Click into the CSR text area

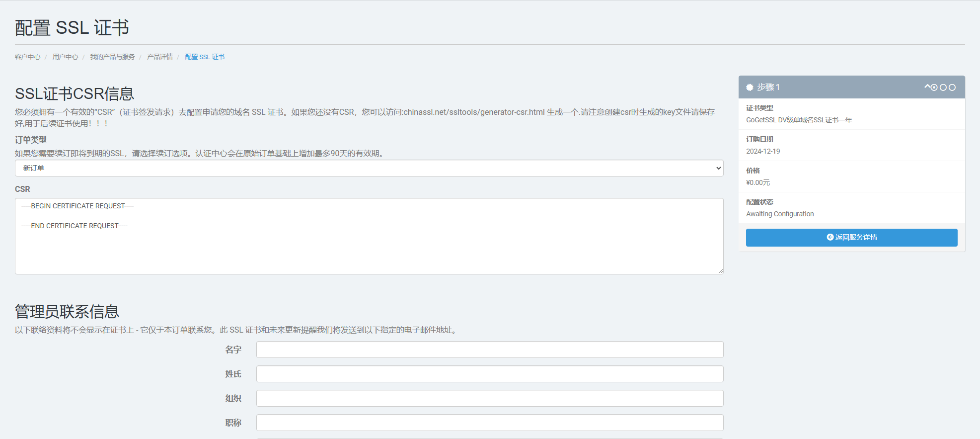point(369,236)
